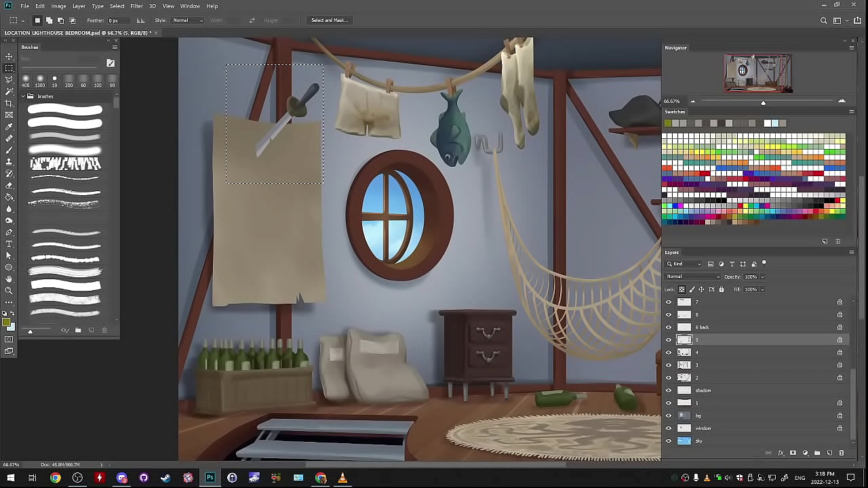Select the Eraser tool

pyautogui.click(x=9, y=185)
